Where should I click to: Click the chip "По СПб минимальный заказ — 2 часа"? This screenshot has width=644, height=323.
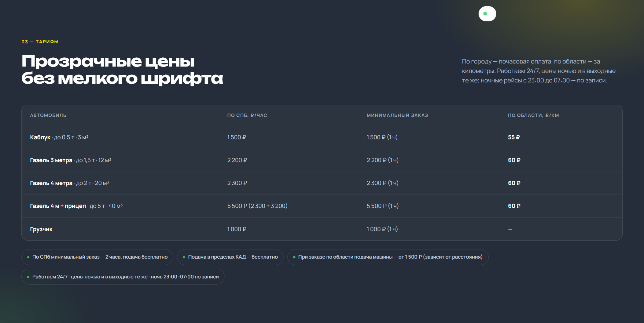(97, 257)
